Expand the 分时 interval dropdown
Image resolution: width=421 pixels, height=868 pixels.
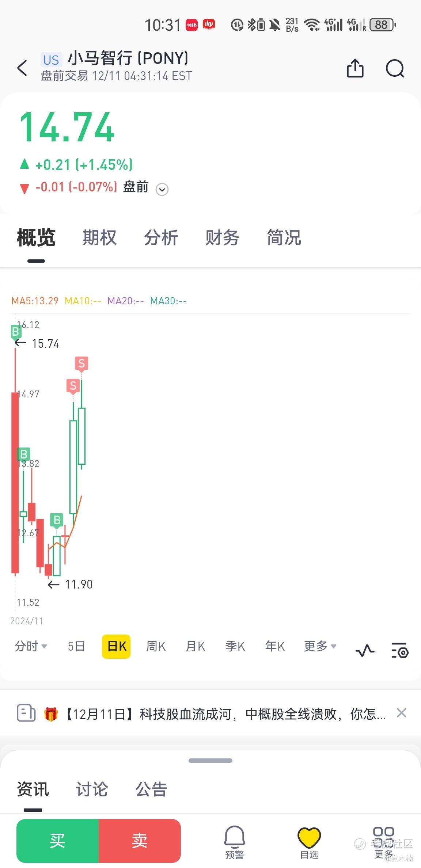click(x=31, y=646)
